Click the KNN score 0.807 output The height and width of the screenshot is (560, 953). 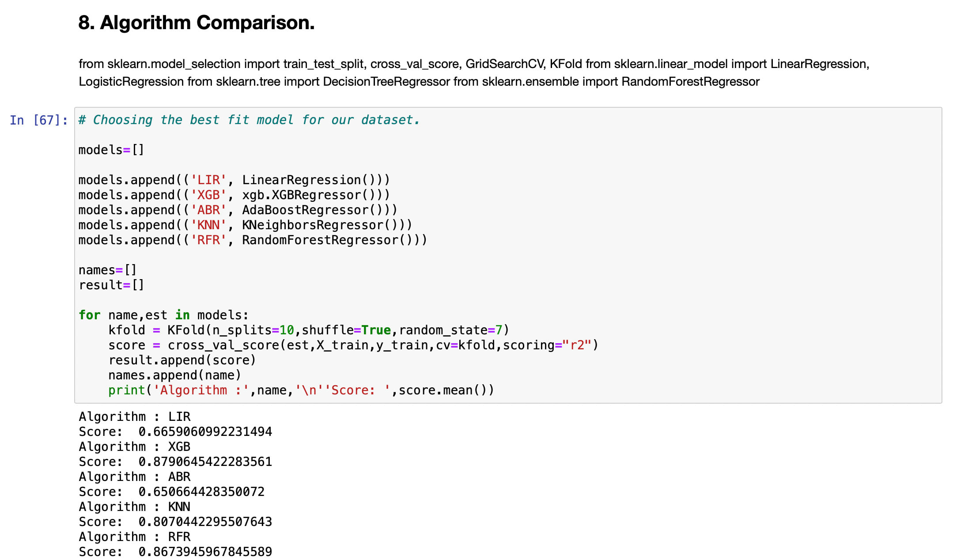[x=205, y=522]
